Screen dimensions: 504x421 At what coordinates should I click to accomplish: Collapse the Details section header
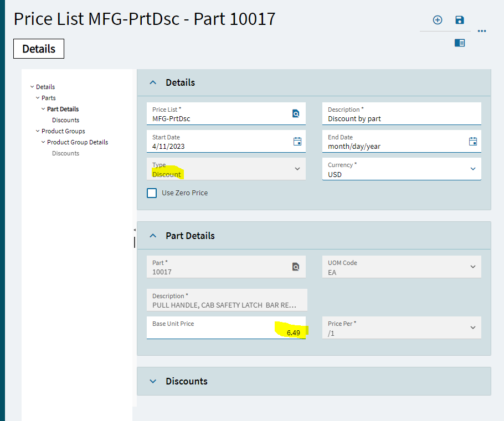pyautogui.click(x=153, y=82)
